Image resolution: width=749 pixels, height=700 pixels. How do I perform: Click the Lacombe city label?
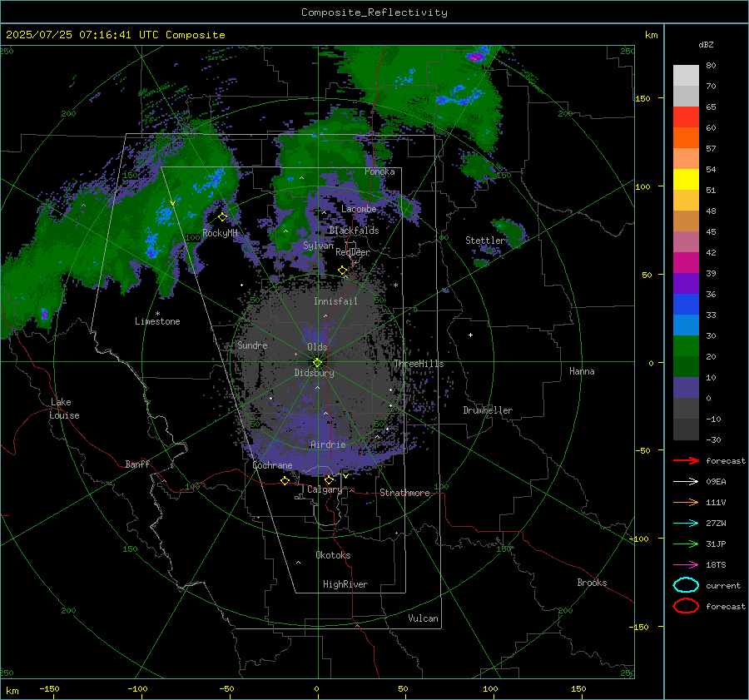[x=359, y=209]
